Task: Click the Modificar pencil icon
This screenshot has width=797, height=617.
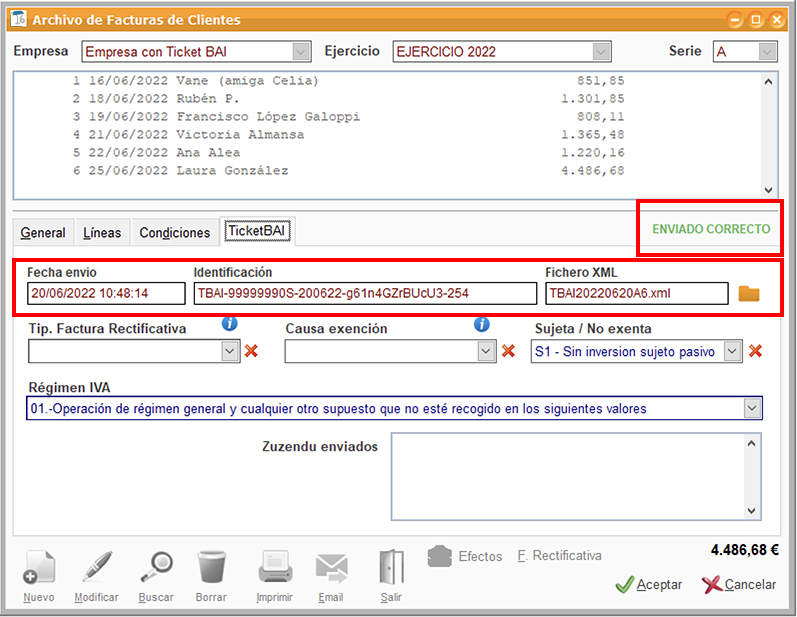Action: (97, 567)
